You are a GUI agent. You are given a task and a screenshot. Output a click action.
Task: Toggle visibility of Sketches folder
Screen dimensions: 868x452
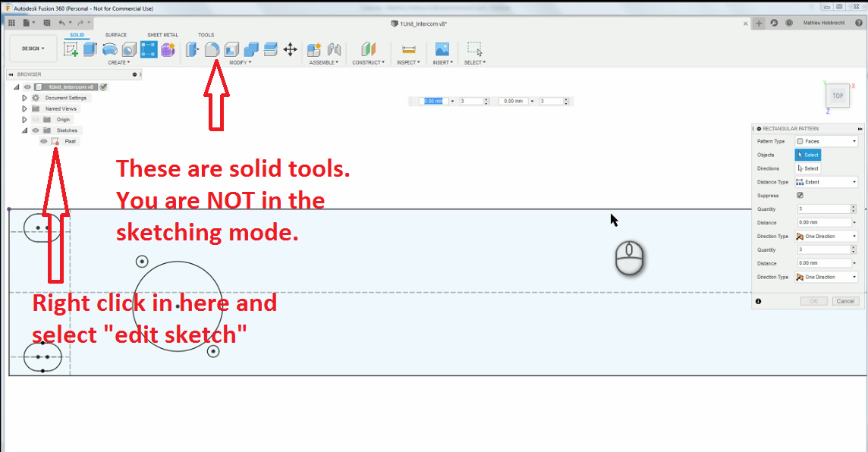tap(36, 130)
